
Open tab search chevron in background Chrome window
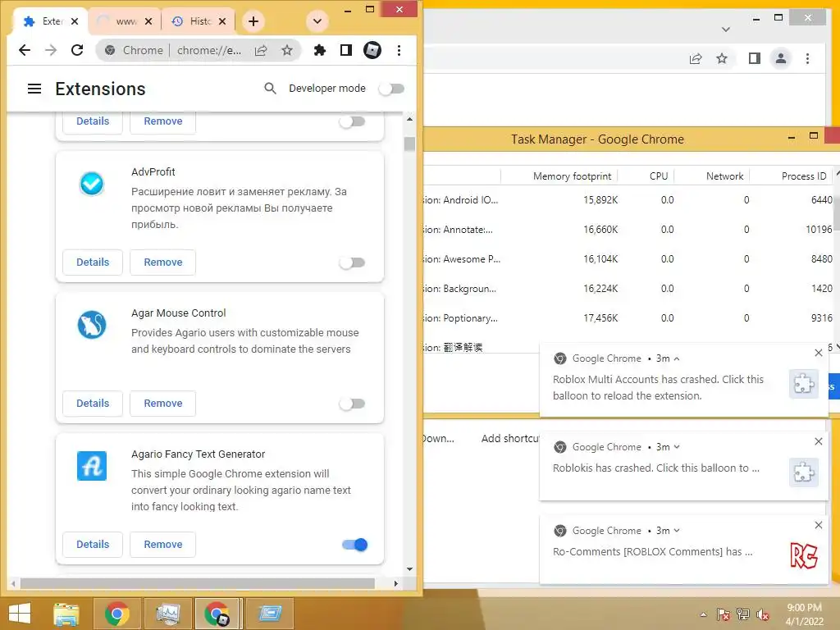(x=726, y=30)
